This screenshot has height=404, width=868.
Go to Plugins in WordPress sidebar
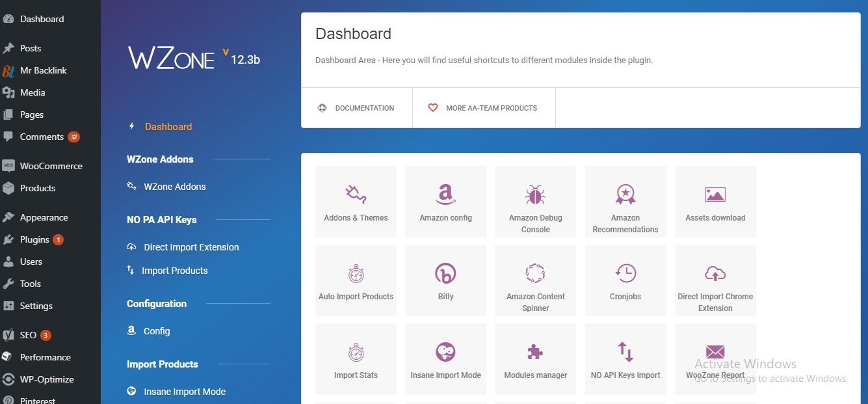click(x=34, y=239)
